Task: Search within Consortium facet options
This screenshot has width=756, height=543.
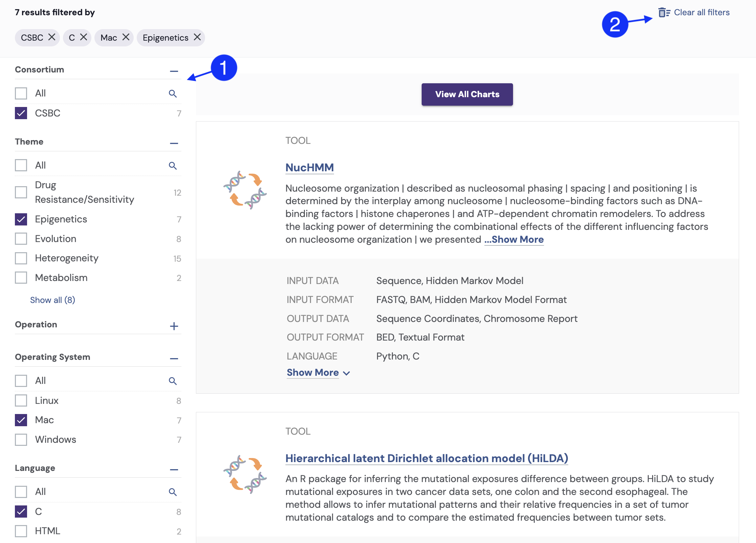Action: [173, 93]
